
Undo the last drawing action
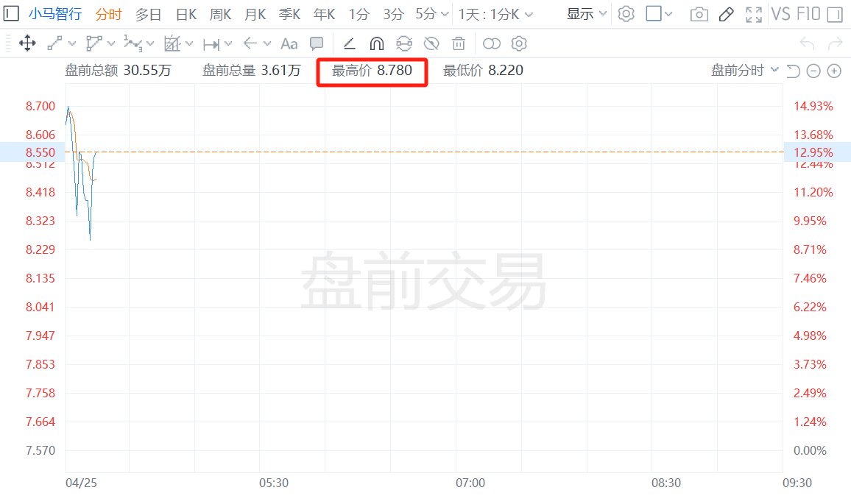pyautogui.click(x=807, y=43)
